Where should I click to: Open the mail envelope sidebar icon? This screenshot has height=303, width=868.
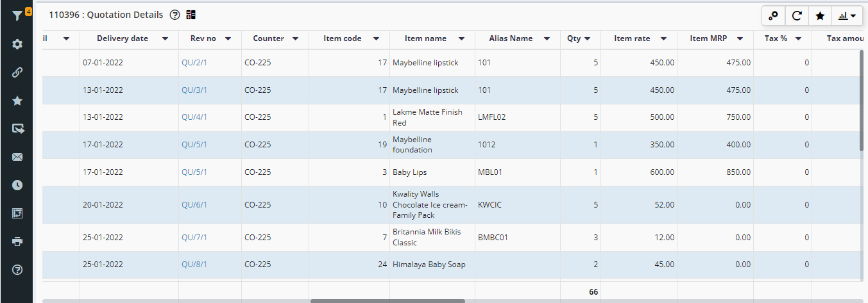(17, 157)
